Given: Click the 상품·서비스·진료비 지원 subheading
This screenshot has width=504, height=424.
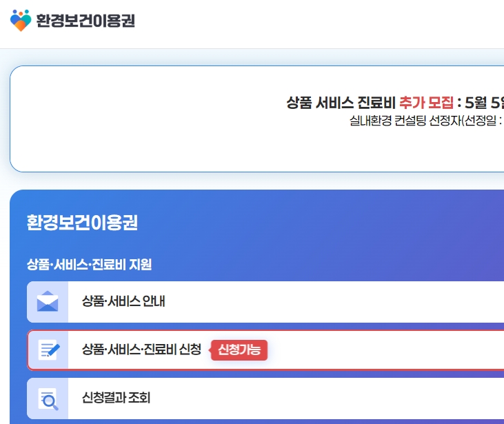Looking at the screenshot, I should point(89,265).
